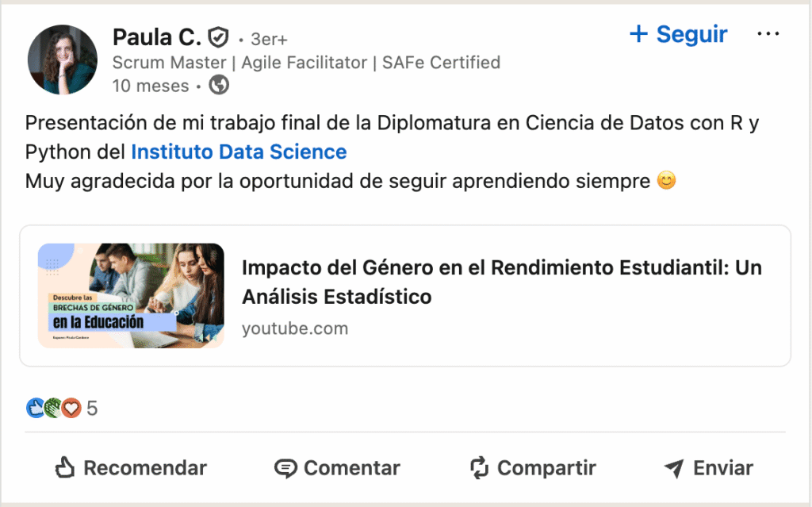The image size is (812, 507).
Task: Open the three-dot post options menu
Action: (x=768, y=34)
